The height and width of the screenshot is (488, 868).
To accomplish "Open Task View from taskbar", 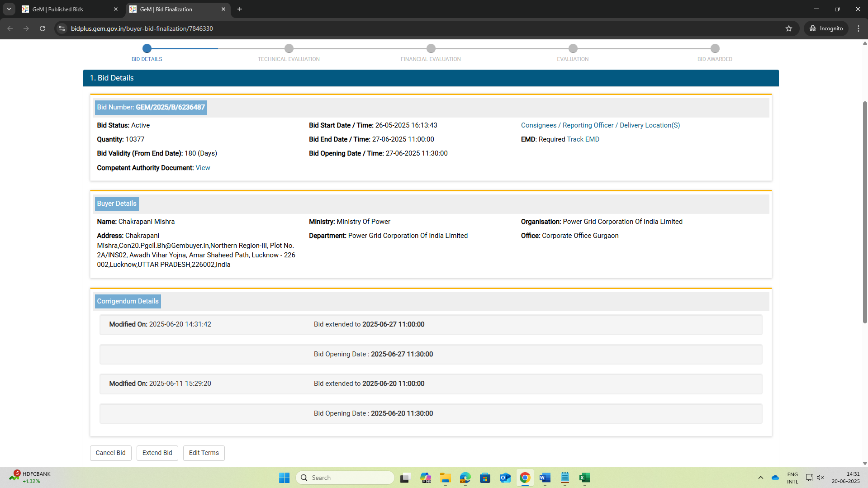I will tap(405, 478).
